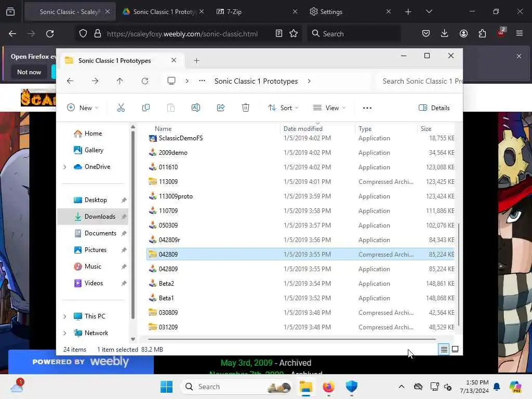532x399 pixels.
Task: Open Gallery in navigation pane
Action: [x=94, y=150]
